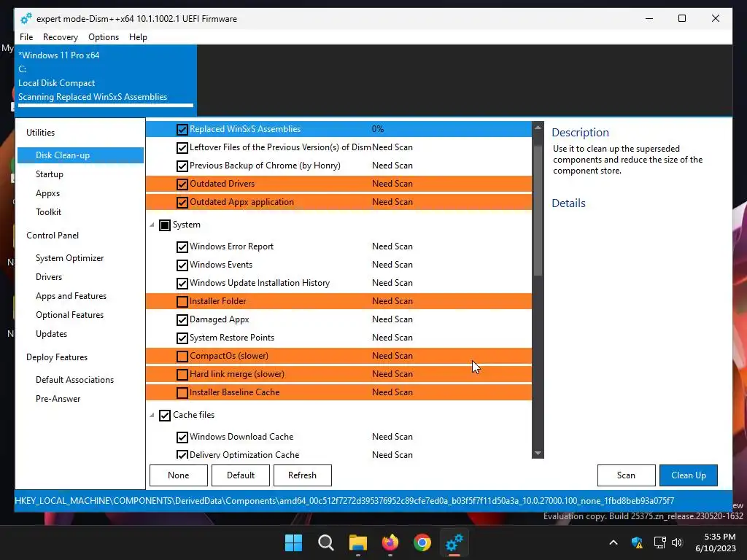Open the Appxs section
Image resolution: width=747 pixels, height=560 pixels.
click(x=47, y=193)
